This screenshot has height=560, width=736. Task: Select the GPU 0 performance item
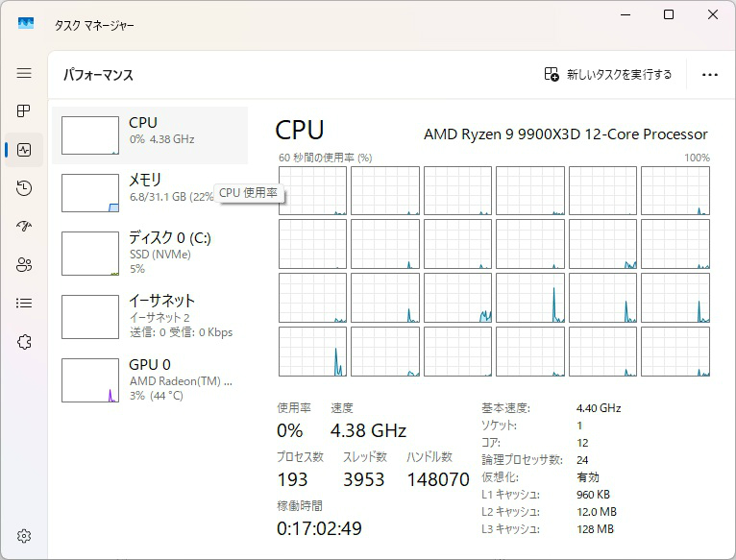pyautogui.click(x=151, y=379)
